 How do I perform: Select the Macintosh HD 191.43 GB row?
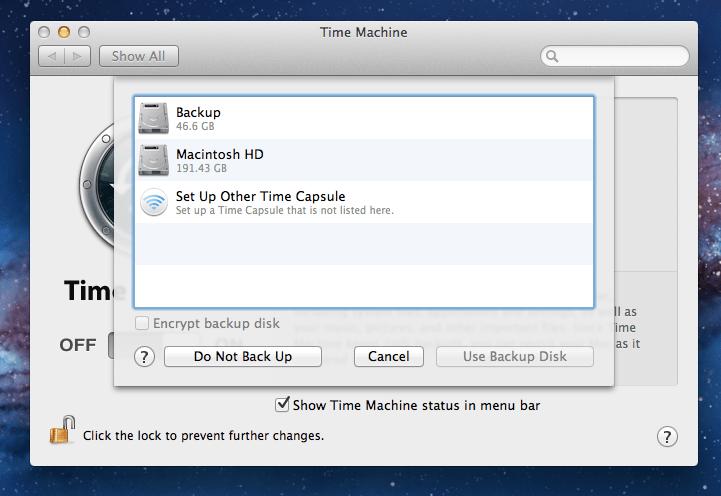click(364, 160)
